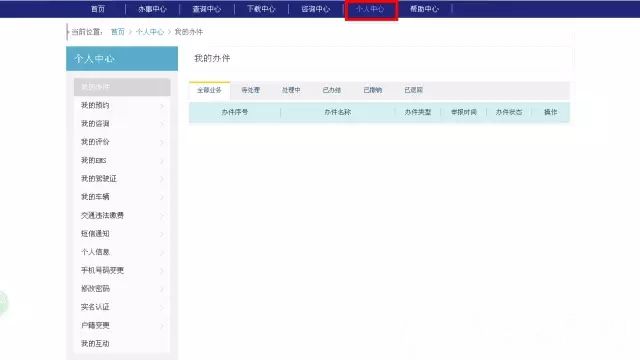Click the 首页 breadcrumb link
Viewport: 640px width, 360px height.
pyautogui.click(x=118, y=32)
